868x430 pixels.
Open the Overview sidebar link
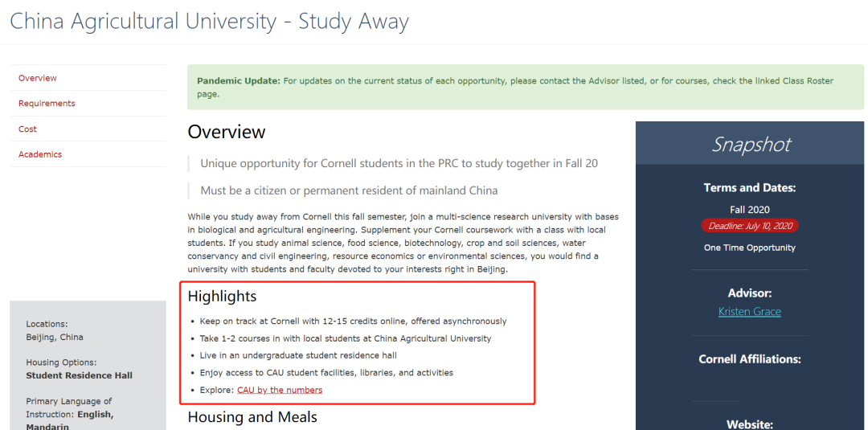(x=38, y=78)
